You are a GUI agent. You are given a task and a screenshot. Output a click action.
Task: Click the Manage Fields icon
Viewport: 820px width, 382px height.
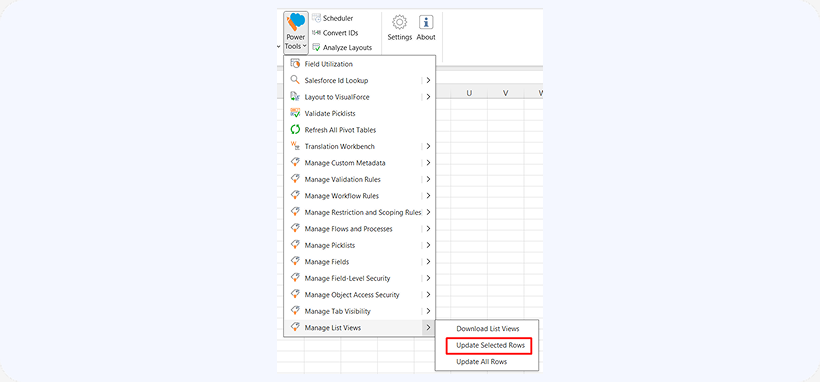click(295, 262)
